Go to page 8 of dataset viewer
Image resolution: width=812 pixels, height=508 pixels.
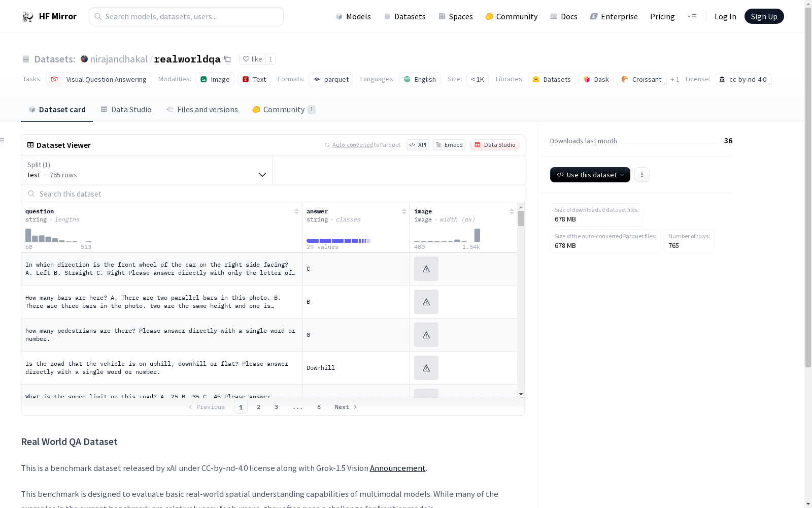(319, 407)
